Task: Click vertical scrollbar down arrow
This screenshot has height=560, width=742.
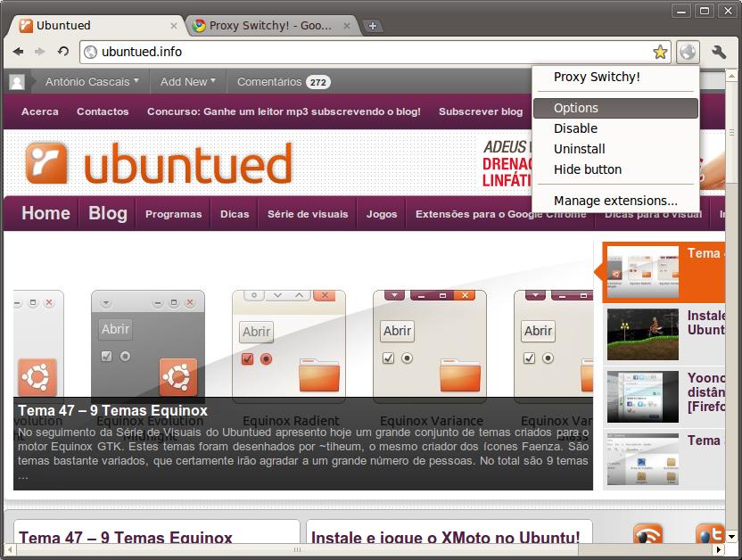Action: [x=731, y=536]
